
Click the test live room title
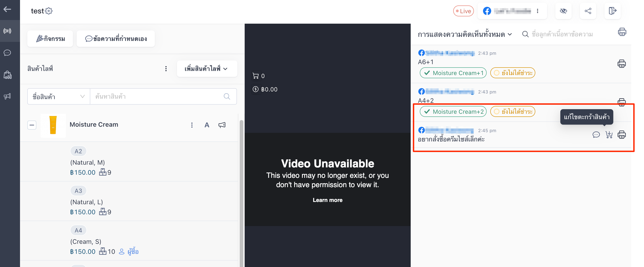click(37, 11)
